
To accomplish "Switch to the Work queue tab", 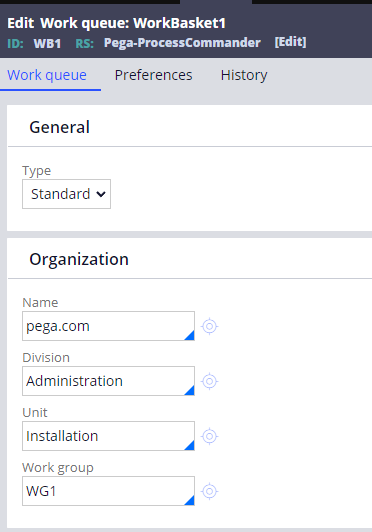I will pyautogui.click(x=47, y=75).
